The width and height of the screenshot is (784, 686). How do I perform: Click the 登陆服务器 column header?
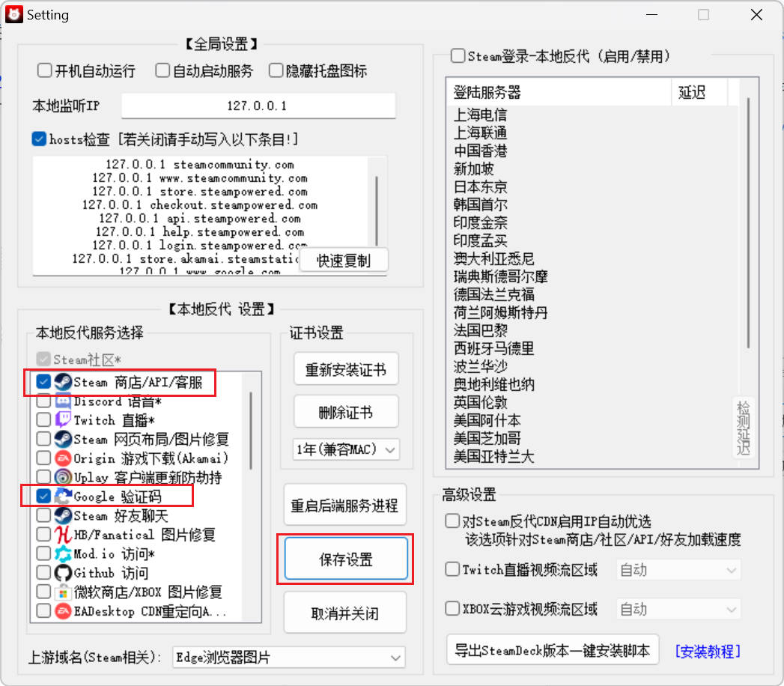pyautogui.click(x=559, y=92)
